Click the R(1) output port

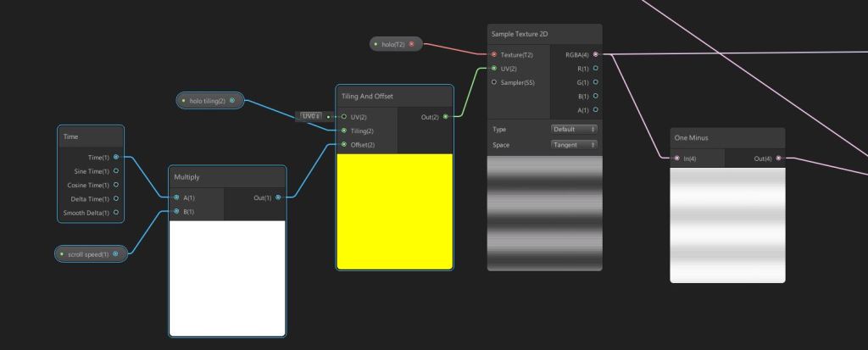point(596,68)
